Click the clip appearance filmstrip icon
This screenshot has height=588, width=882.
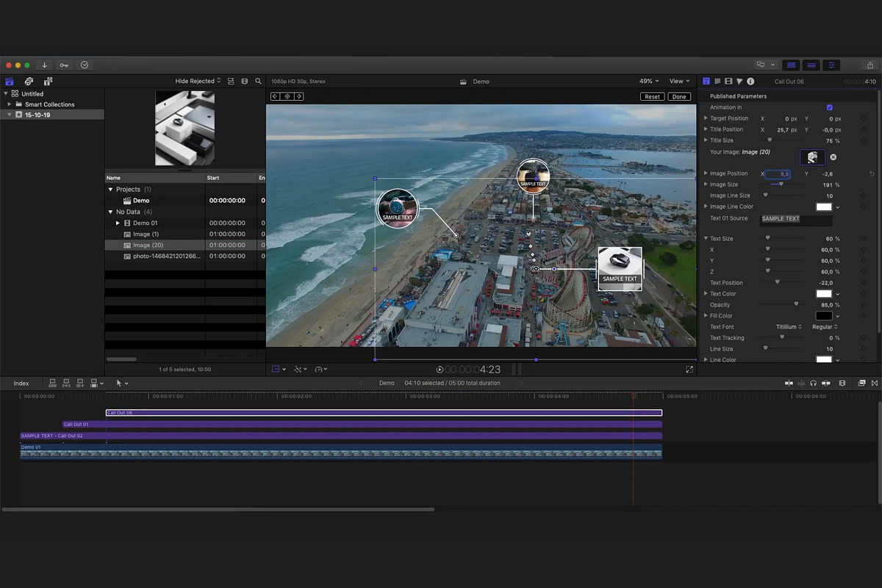(245, 81)
